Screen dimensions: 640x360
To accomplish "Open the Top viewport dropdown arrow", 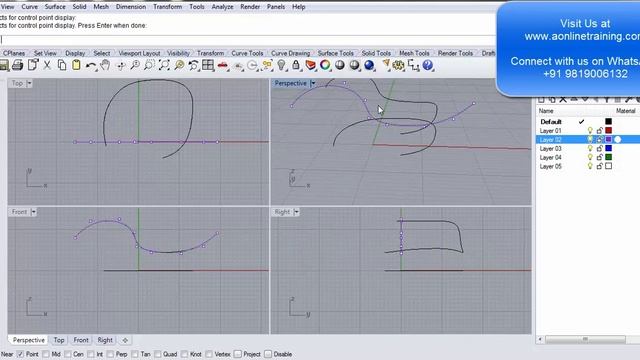I will [29, 83].
